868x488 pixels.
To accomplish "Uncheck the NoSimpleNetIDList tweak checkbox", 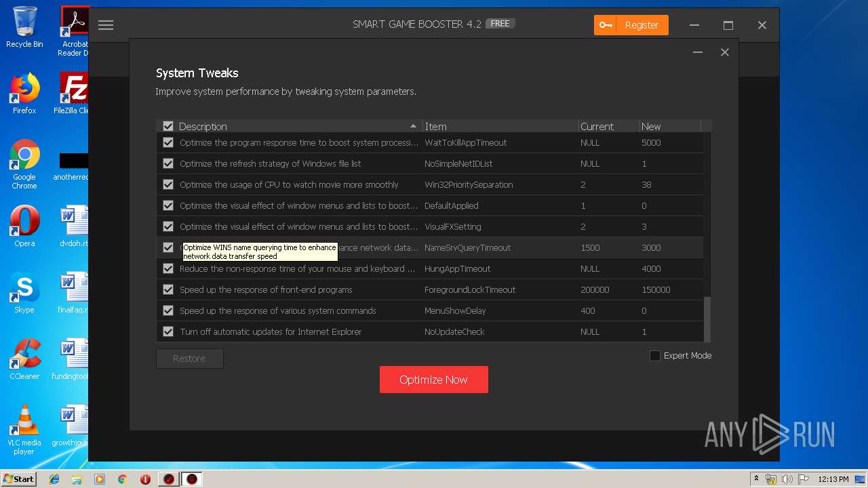I will (168, 163).
